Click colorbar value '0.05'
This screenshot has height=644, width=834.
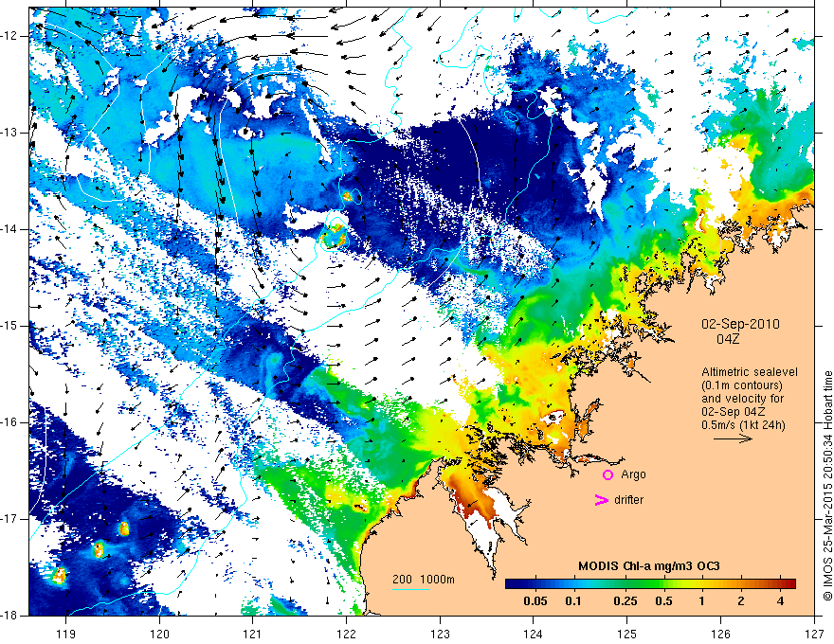[535, 601]
